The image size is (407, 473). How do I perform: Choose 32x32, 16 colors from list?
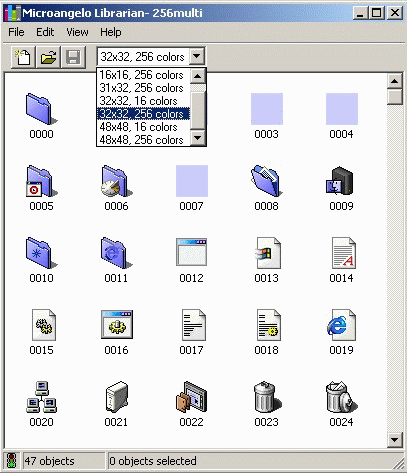pos(143,101)
